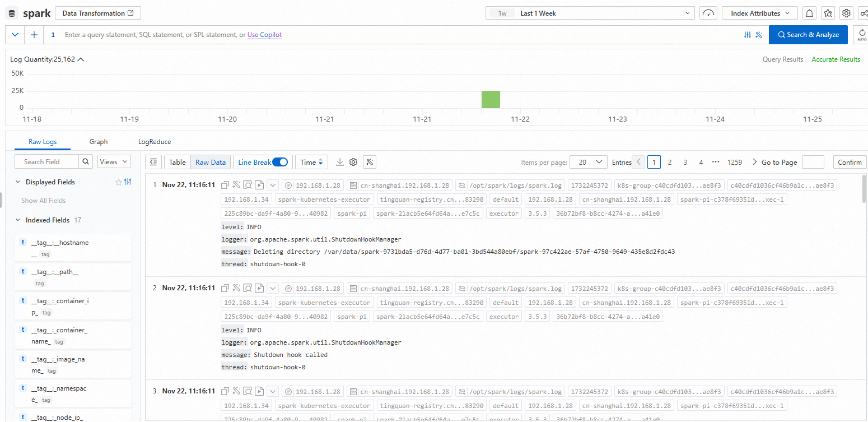This screenshot has width=868, height=422.
Task: Click the spark logstore database icon
Action: [x=12, y=13]
